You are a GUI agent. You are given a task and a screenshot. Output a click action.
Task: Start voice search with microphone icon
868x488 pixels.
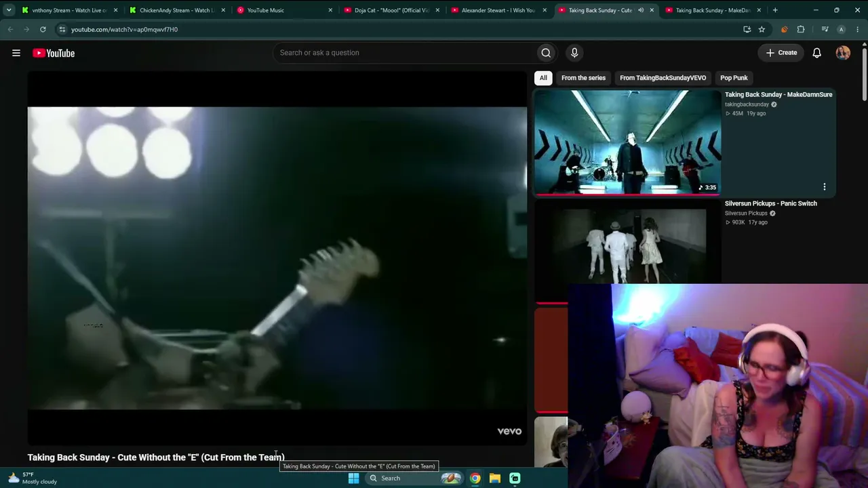tap(574, 53)
